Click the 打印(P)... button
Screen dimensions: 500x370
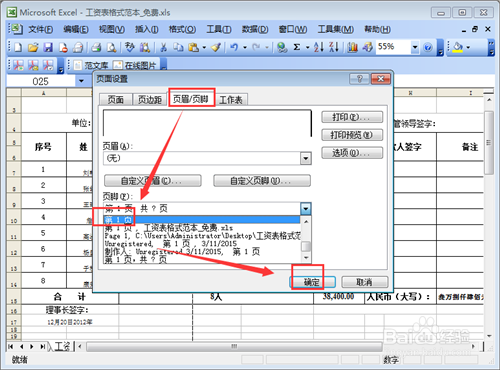tap(352, 117)
